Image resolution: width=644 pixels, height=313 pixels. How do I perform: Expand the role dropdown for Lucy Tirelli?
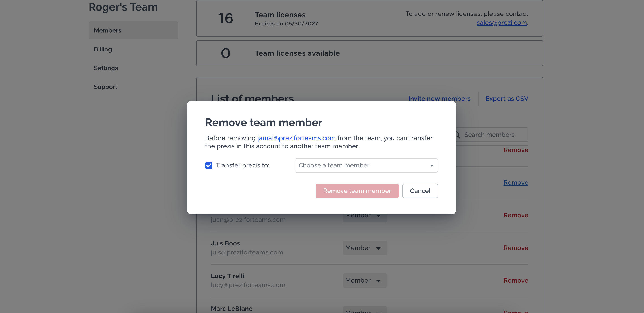coord(365,281)
